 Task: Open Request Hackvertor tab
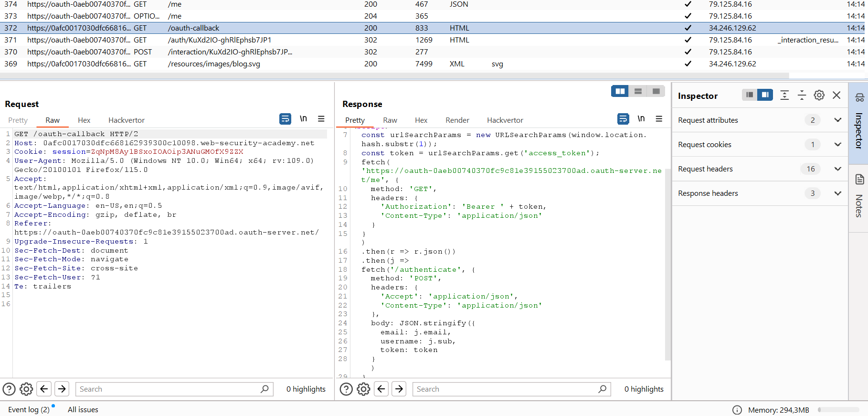coord(127,120)
